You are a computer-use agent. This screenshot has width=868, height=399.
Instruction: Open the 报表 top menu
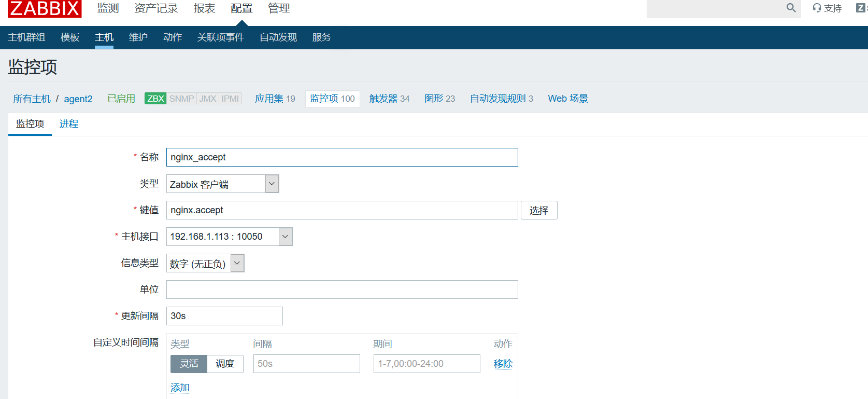pyautogui.click(x=204, y=8)
